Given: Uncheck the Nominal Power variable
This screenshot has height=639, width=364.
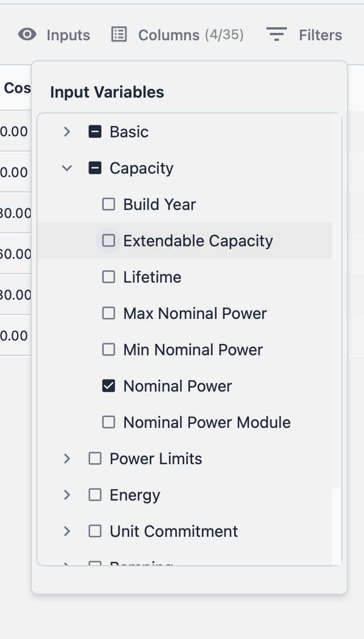Looking at the screenshot, I should pyautogui.click(x=108, y=386).
